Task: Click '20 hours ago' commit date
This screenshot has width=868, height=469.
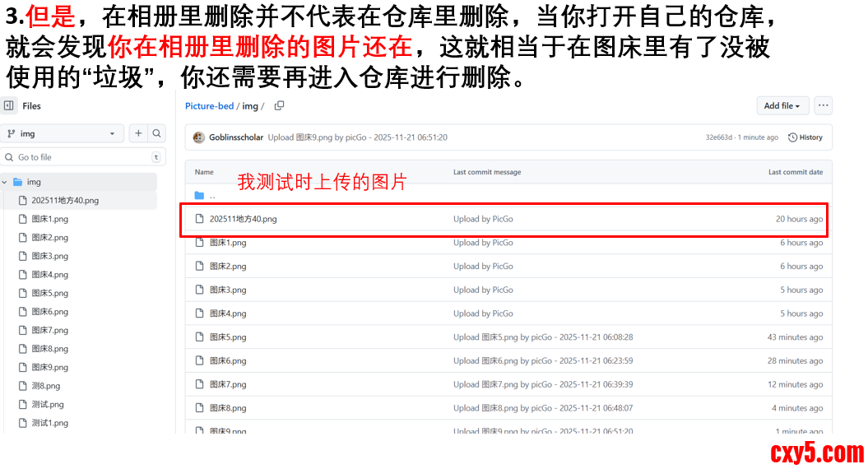Action: tap(800, 219)
